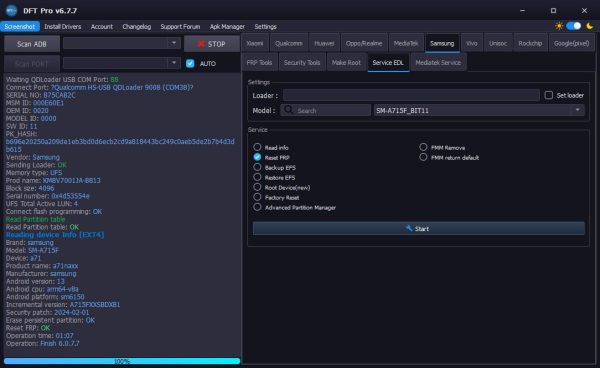Click the red X STOP button
The height and width of the screenshot is (368, 600).
pos(212,44)
